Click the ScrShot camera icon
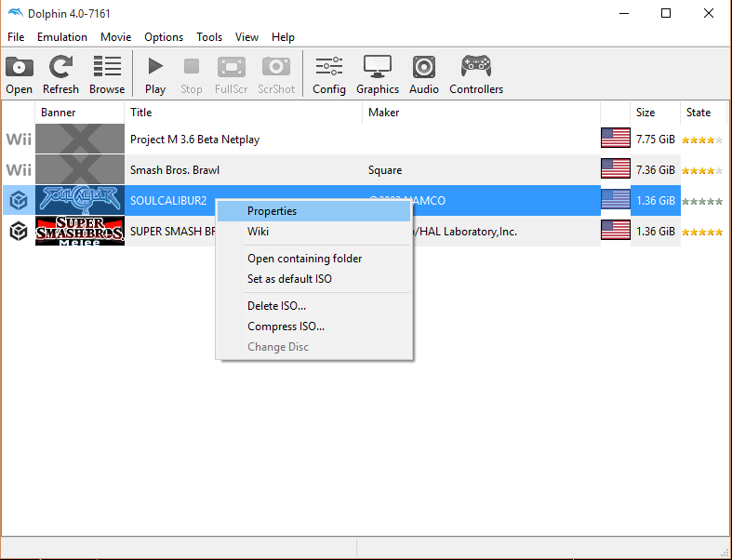The width and height of the screenshot is (732, 560). pos(276,67)
